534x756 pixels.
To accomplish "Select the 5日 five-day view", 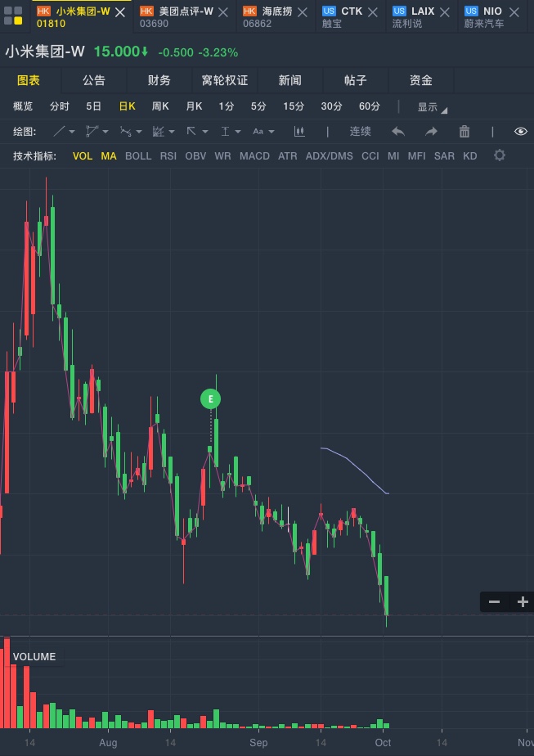I will [x=94, y=106].
